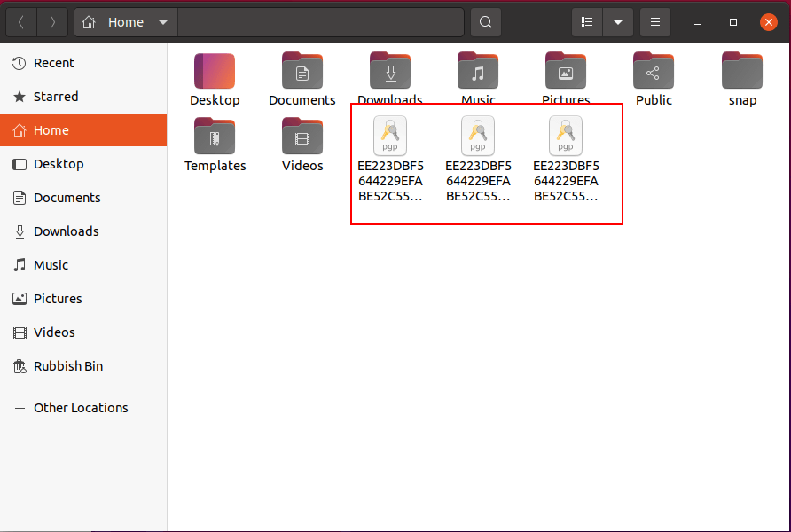Click the search magnifier icon in toolbar
This screenshot has width=791, height=532.
pos(485,22)
